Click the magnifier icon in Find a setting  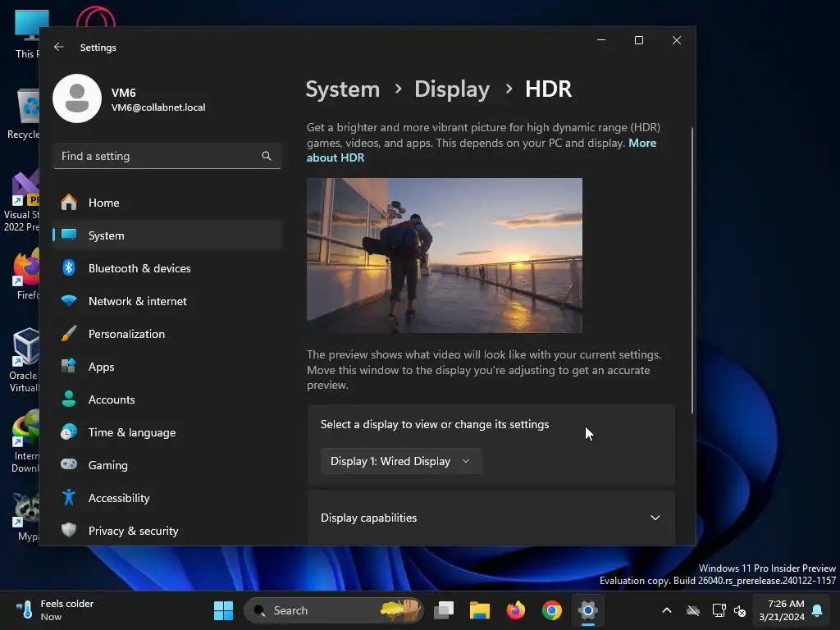(x=267, y=156)
